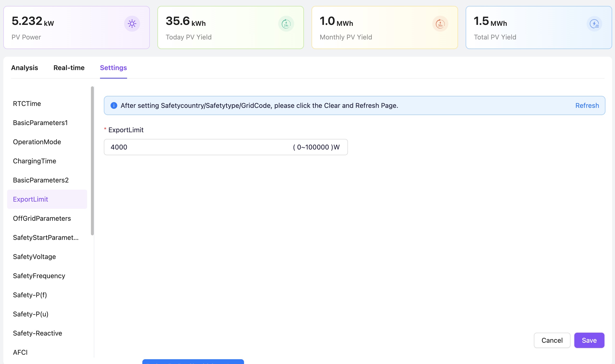The image size is (615, 364).
Task: Select the Settings tab
Action: pyautogui.click(x=113, y=68)
